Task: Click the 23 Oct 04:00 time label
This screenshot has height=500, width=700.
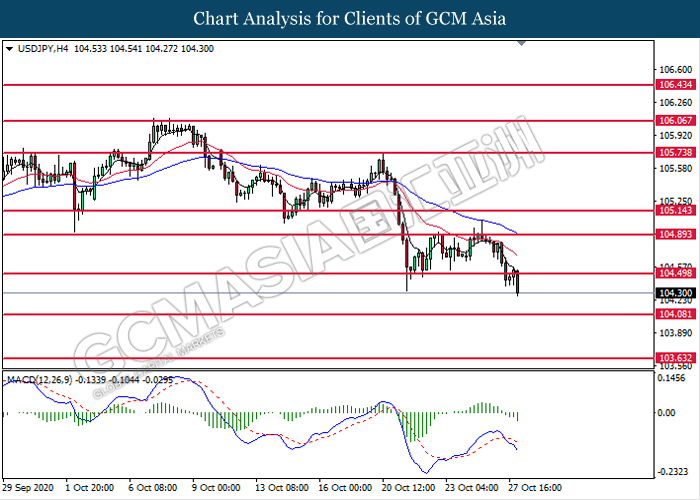Action: tap(472, 488)
